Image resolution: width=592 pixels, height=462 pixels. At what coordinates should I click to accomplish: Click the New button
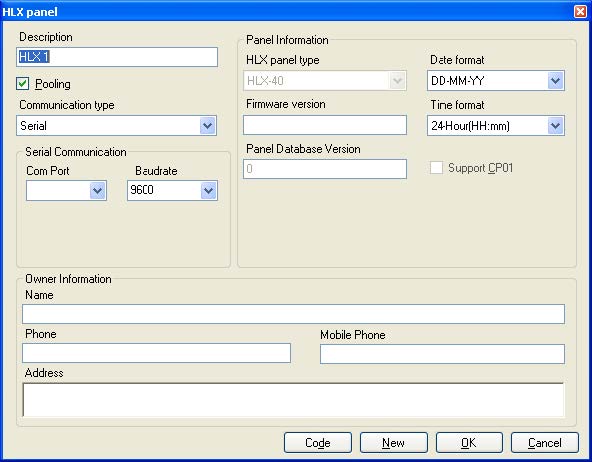tap(393, 442)
